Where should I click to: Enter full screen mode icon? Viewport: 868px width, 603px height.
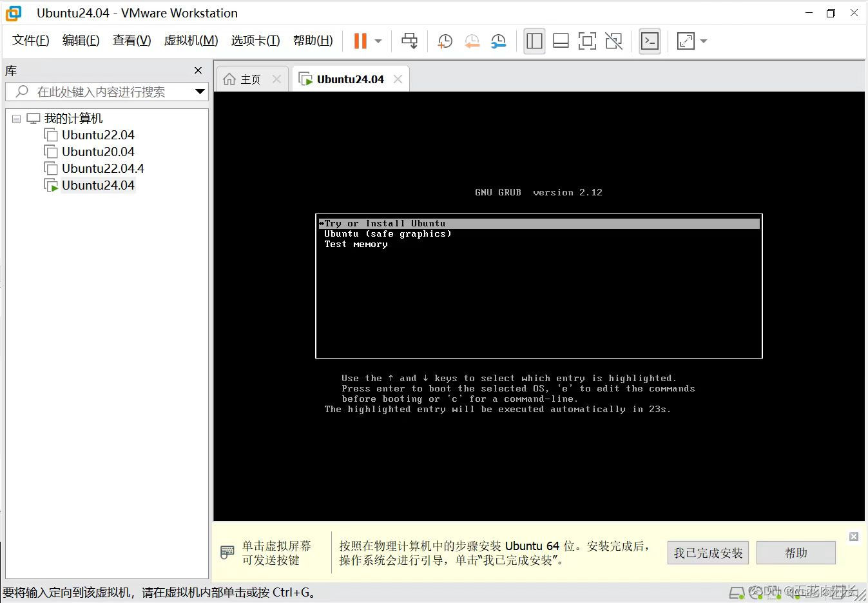point(587,41)
